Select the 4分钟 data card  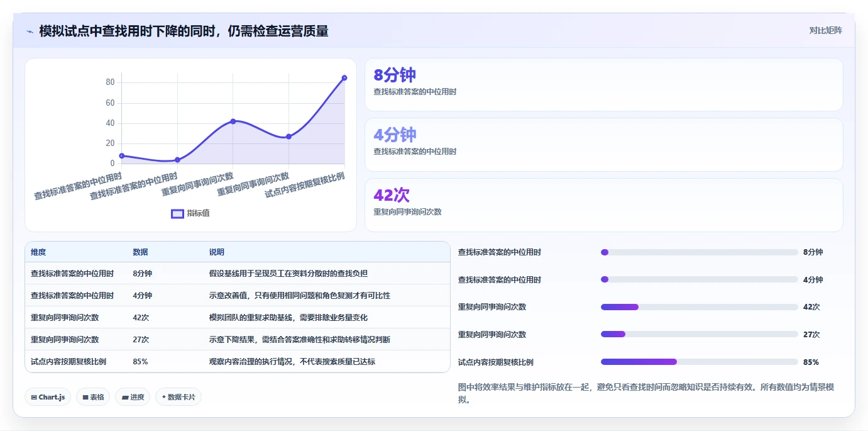(x=603, y=145)
